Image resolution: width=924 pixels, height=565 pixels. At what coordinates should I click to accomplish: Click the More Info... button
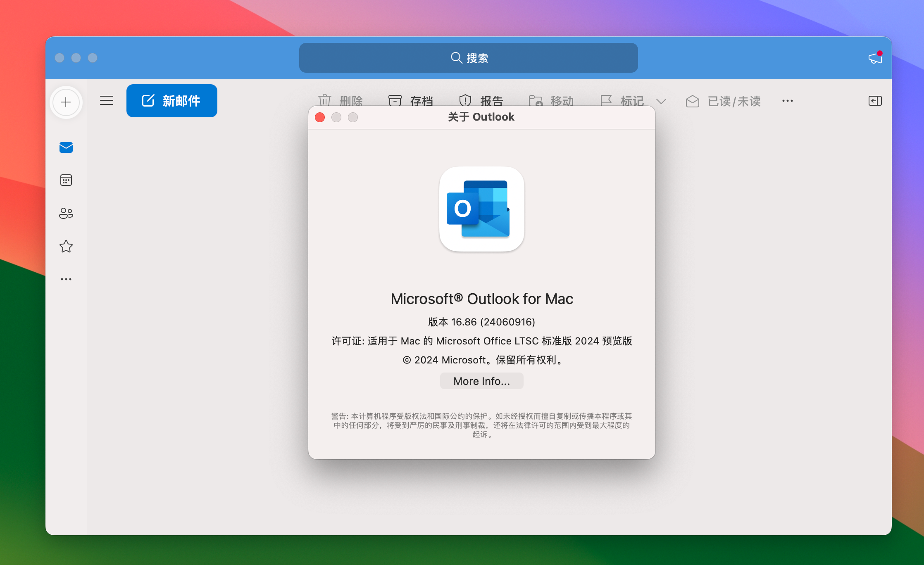click(x=482, y=381)
